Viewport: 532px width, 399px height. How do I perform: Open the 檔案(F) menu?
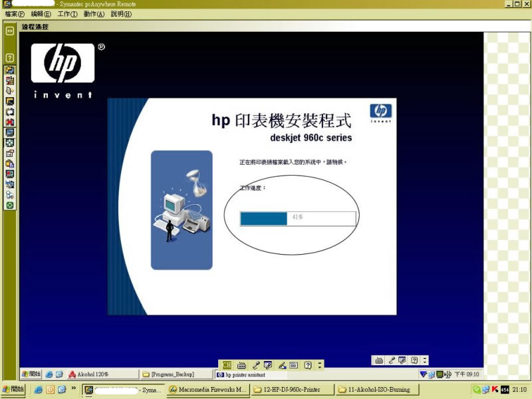click(x=15, y=14)
